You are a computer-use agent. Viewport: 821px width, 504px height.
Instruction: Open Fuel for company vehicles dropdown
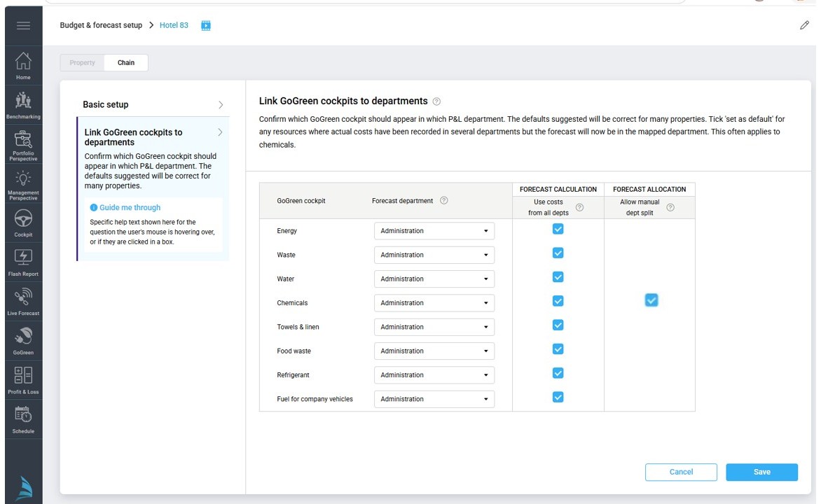pyautogui.click(x=434, y=399)
